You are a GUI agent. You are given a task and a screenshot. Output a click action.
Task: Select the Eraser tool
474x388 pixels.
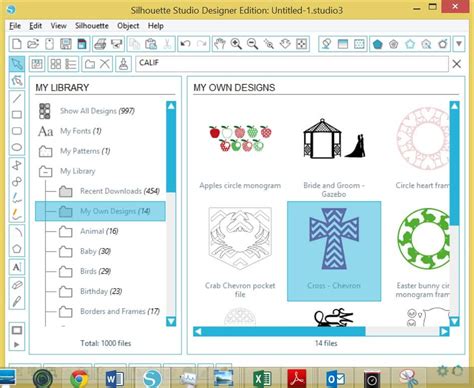17,285
